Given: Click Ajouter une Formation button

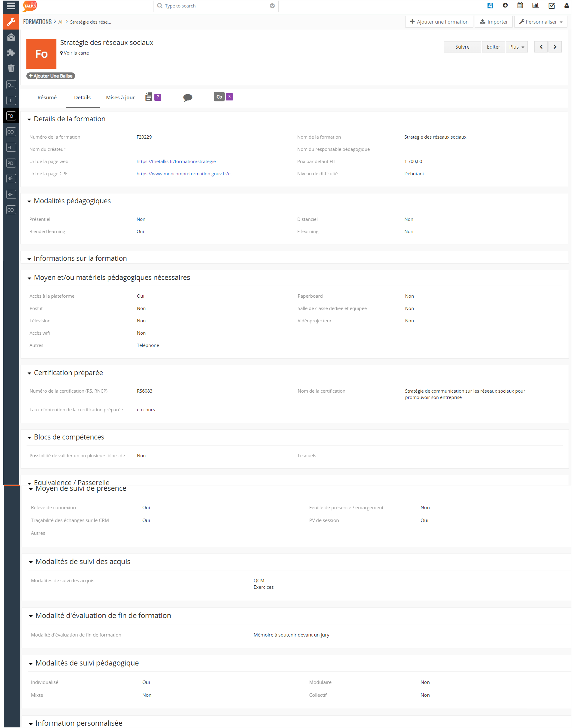Looking at the screenshot, I should (439, 22).
